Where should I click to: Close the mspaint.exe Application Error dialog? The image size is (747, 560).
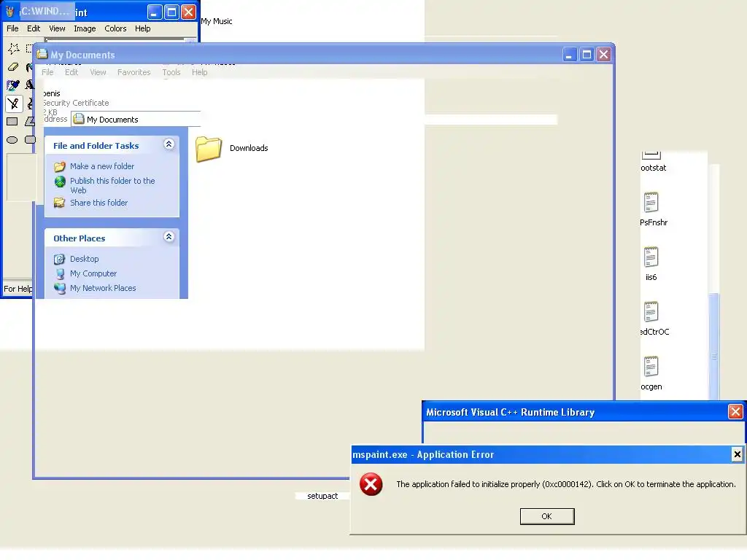(x=737, y=454)
